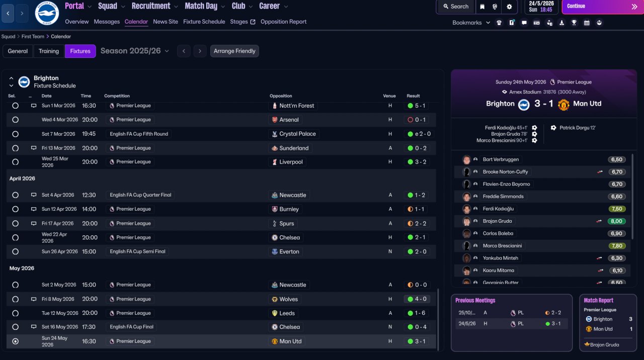Click the trophy bookmark icon

(574, 23)
